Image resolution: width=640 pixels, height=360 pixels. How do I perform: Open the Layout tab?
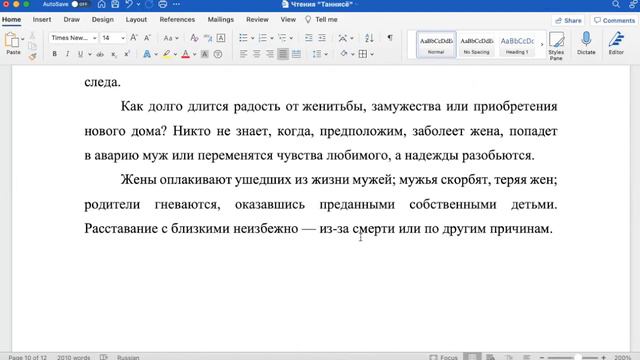pos(136,20)
